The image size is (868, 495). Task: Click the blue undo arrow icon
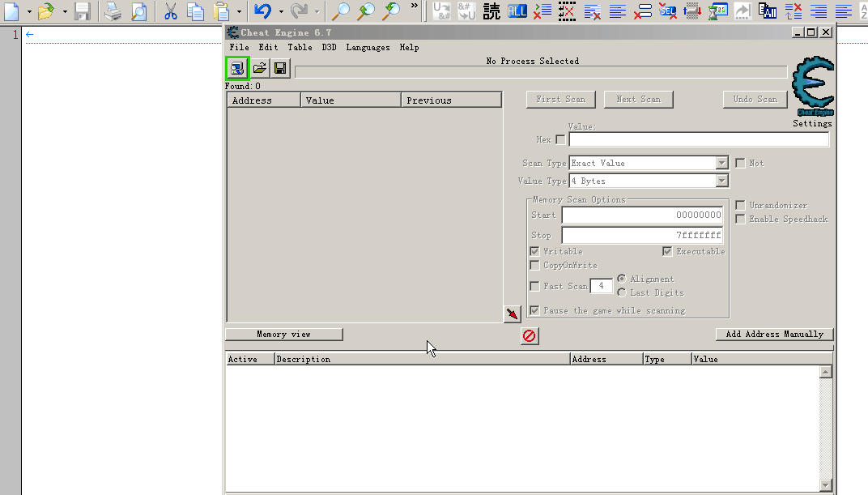pos(262,11)
